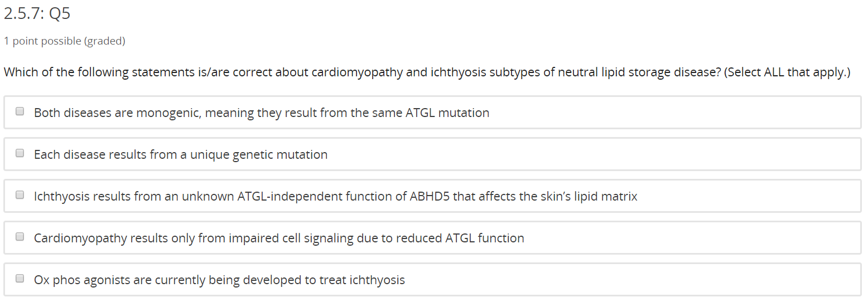Click empty space in the monogenic option row
Viewport: 868px width, 307px height.
tap(669, 113)
